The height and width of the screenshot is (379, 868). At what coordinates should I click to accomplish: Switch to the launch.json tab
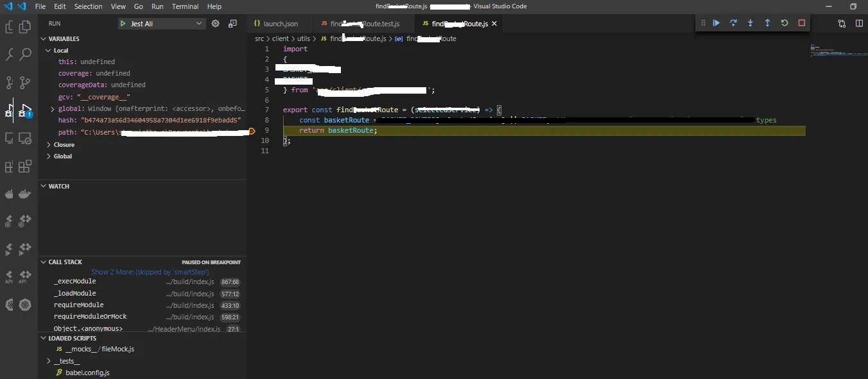click(280, 24)
